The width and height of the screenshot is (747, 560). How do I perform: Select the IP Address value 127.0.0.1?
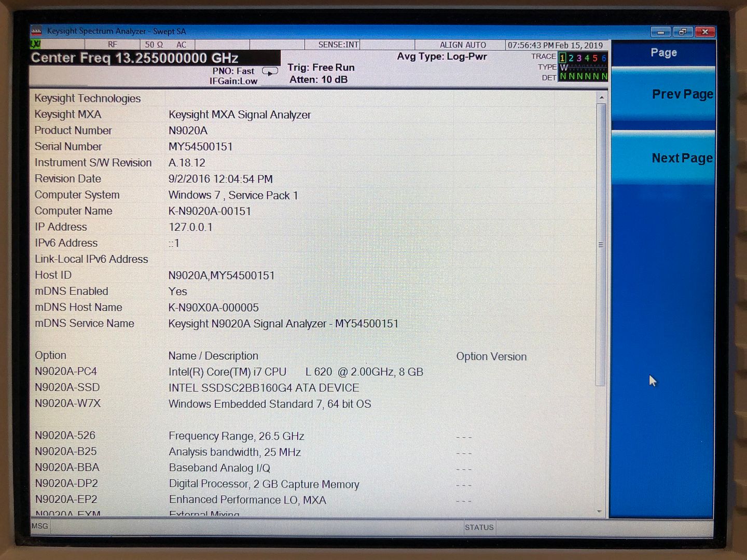[190, 227]
